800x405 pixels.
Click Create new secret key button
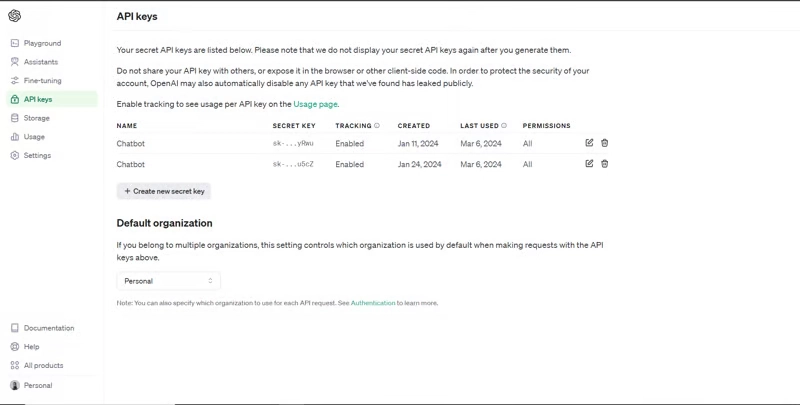[x=164, y=191]
